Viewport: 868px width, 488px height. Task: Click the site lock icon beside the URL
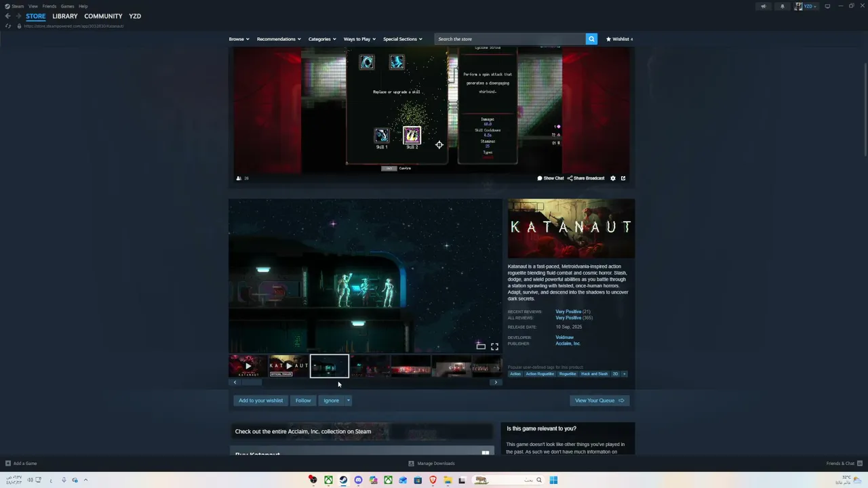pos(19,26)
